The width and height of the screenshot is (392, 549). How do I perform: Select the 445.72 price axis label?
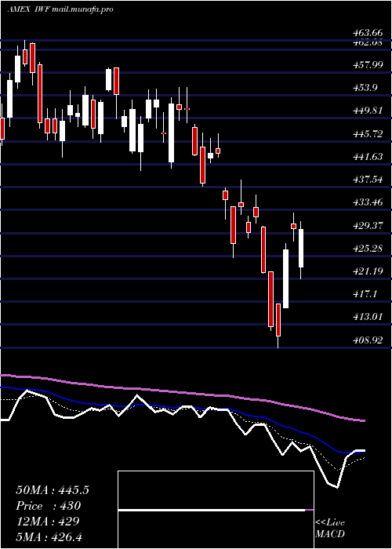tap(368, 134)
